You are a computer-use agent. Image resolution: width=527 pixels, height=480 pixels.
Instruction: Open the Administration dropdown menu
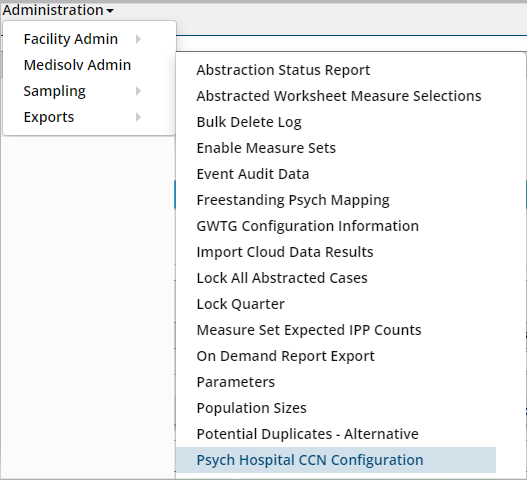click(x=58, y=10)
